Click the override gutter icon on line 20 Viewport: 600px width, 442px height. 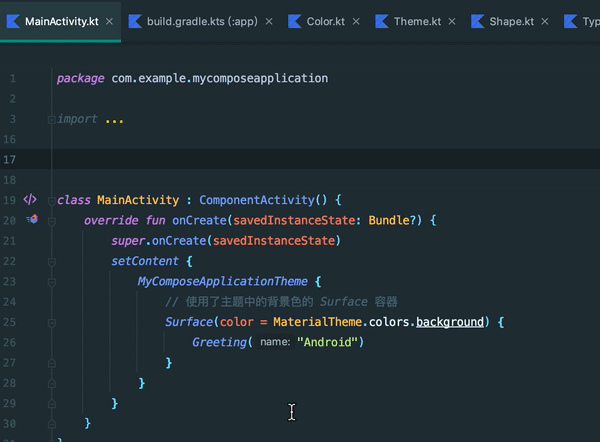32,219
